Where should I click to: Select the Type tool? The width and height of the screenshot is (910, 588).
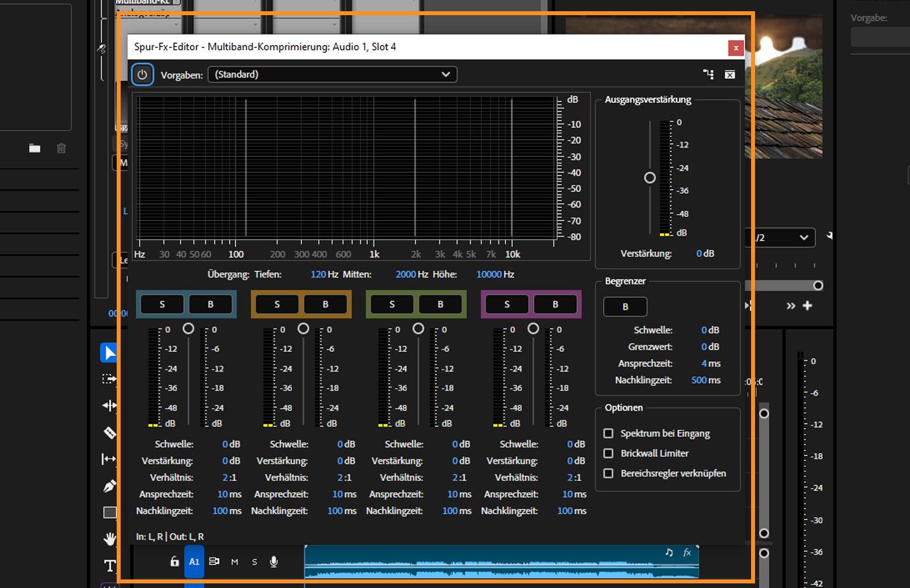109,565
